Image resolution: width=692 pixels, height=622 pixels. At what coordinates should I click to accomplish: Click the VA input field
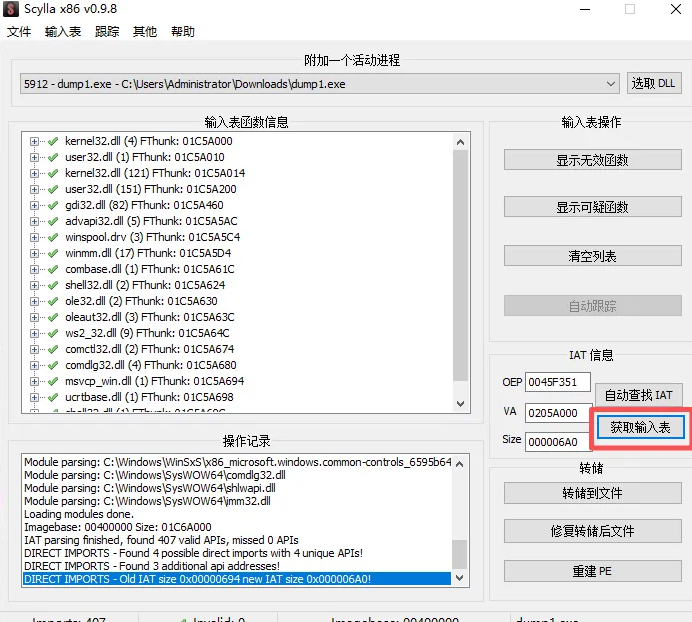click(x=557, y=413)
